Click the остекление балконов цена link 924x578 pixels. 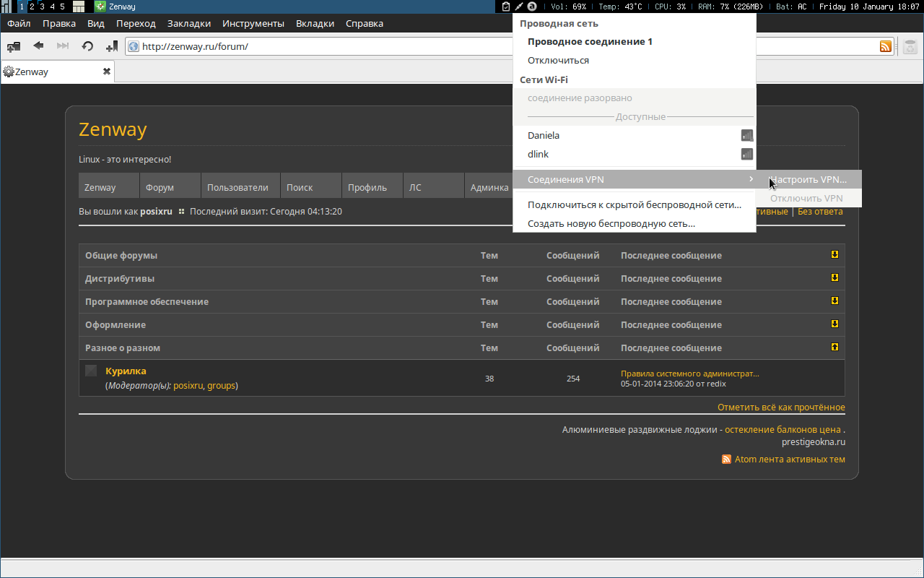pyautogui.click(x=783, y=430)
